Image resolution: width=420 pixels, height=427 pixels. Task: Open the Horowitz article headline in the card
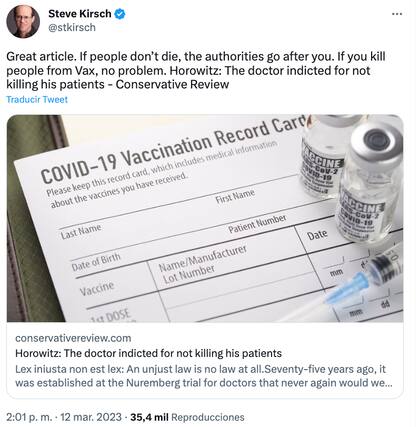tap(148, 353)
